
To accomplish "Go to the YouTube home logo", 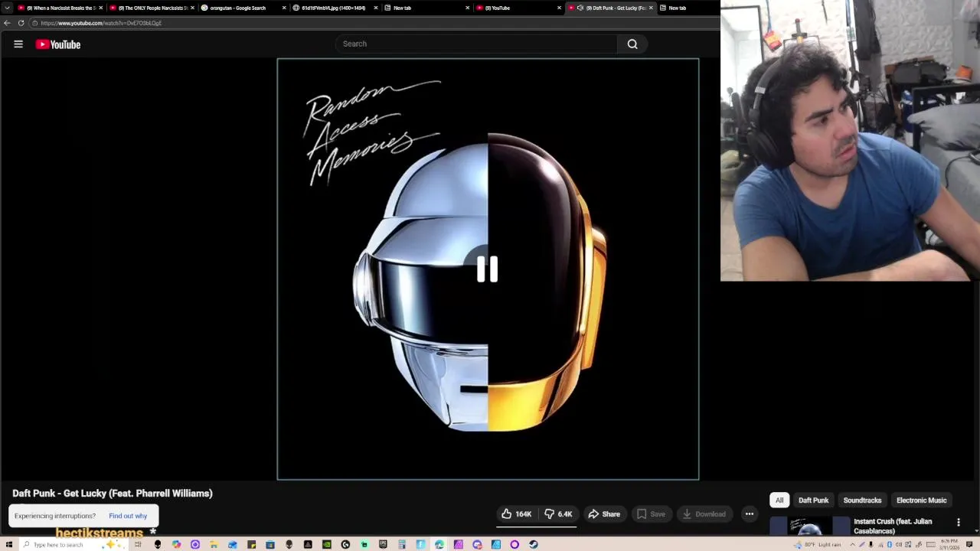I will pos(57,44).
